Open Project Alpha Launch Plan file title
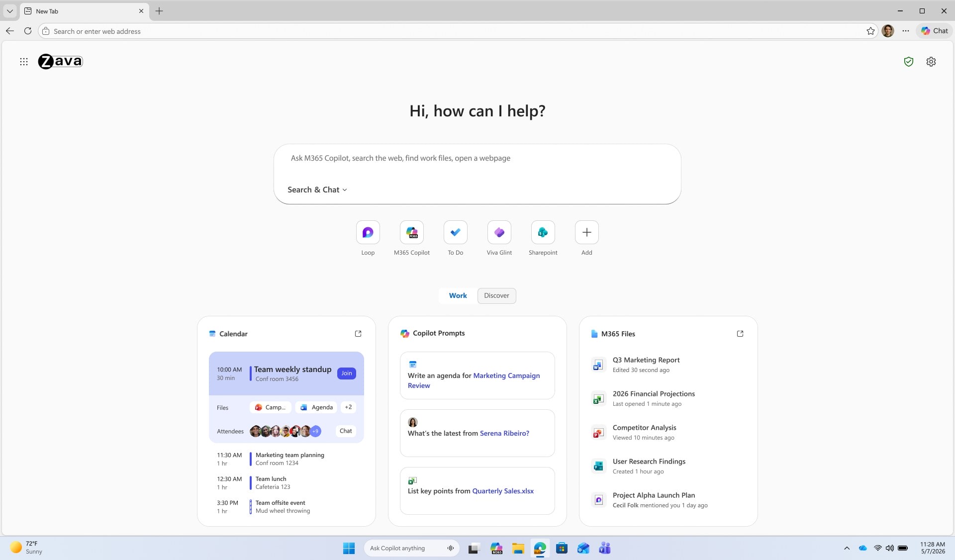This screenshot has width=955, height=560. pos(654,495)
